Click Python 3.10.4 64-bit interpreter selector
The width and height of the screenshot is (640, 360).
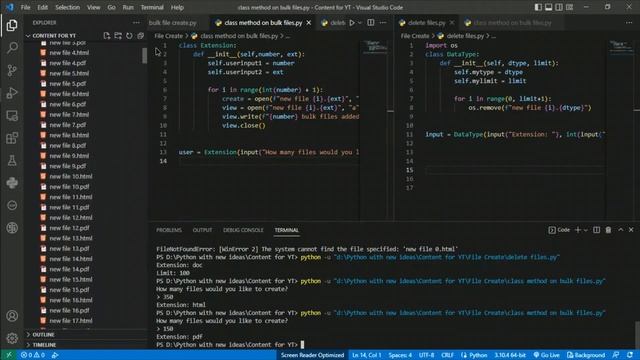coord(510,355)
